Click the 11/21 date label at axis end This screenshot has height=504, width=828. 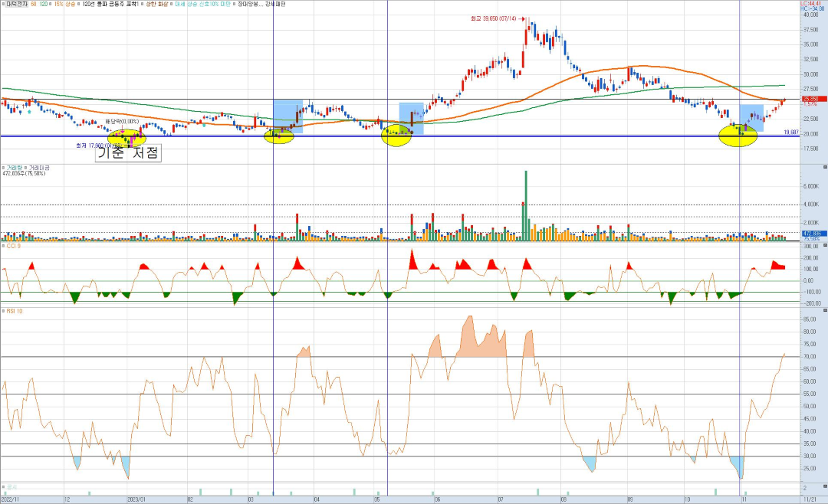(810, 499)
